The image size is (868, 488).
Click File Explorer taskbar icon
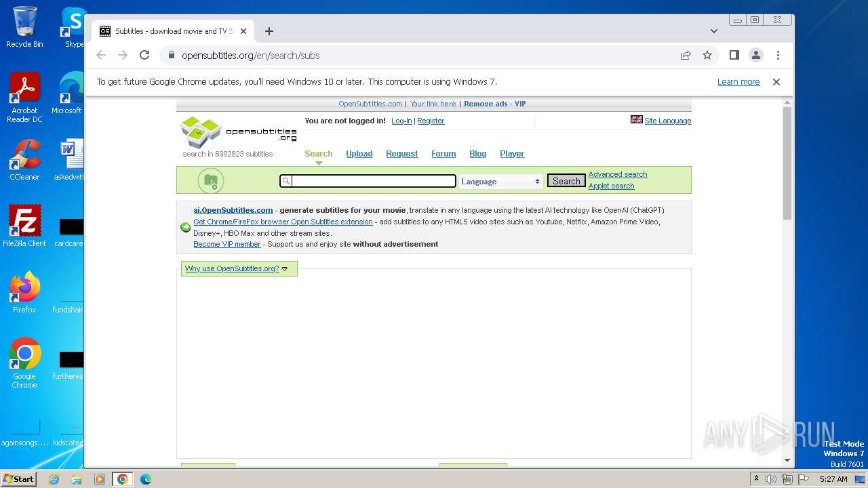coord(77,479)
